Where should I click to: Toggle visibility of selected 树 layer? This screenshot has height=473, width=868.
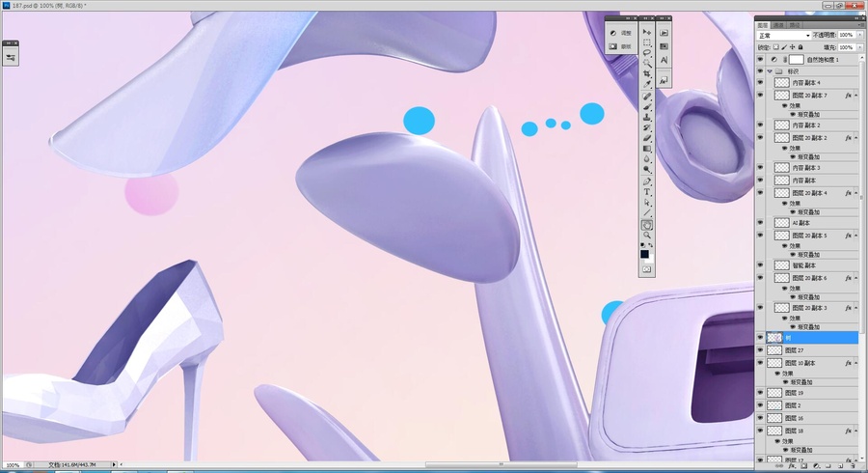point(760,337)
